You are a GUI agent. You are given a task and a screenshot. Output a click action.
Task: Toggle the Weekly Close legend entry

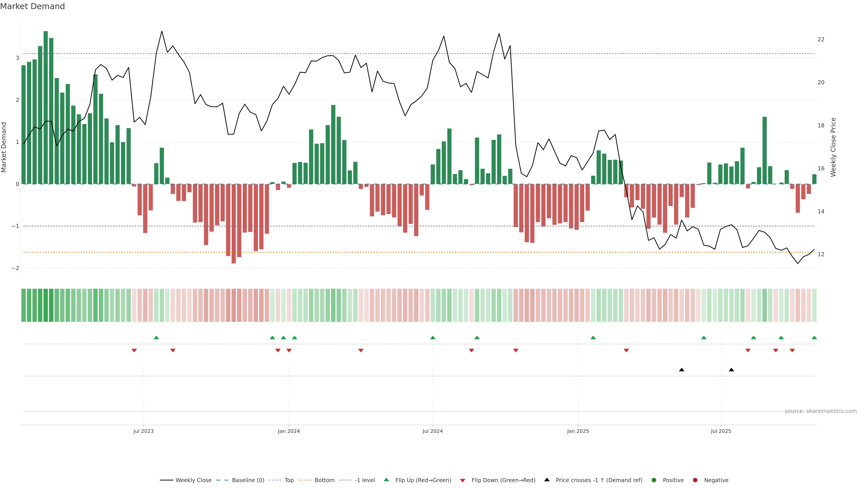point(193,480)
